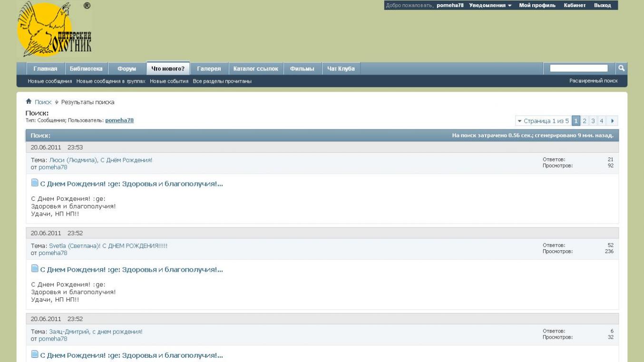The image size is (644, 362).
Task: Select Все разделы прочитаны in submenu
Action: click(x=222, y=81)
